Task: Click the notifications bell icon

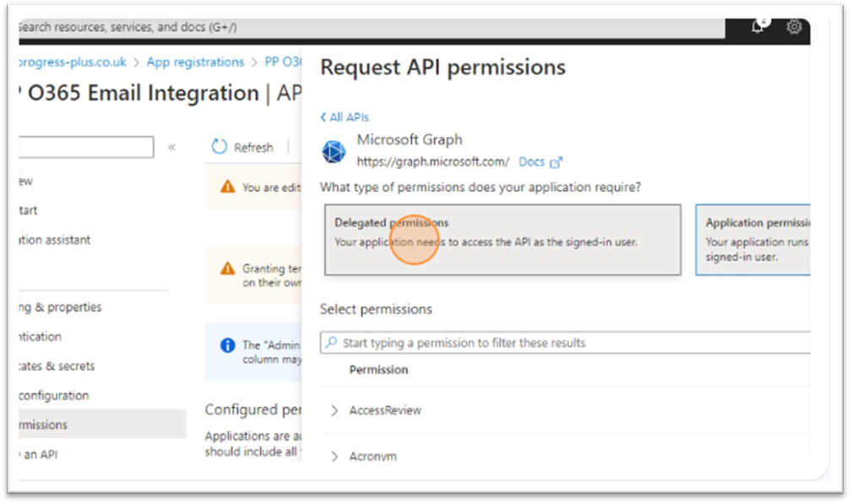Action: 757,27
